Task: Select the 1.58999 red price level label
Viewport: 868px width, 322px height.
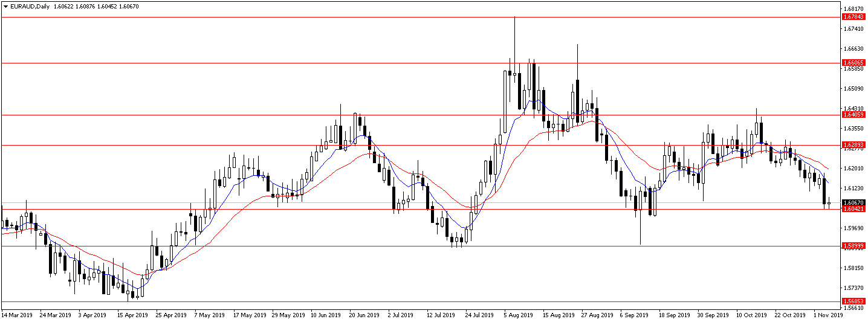Action: 854,246
